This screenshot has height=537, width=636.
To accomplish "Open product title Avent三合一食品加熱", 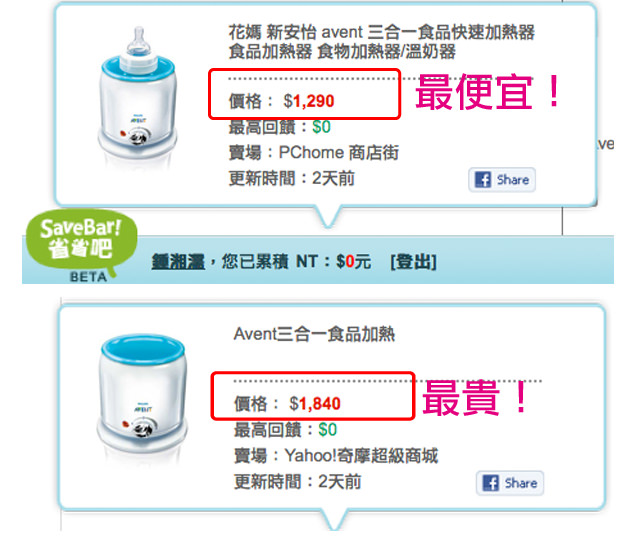I will point(314,334).
